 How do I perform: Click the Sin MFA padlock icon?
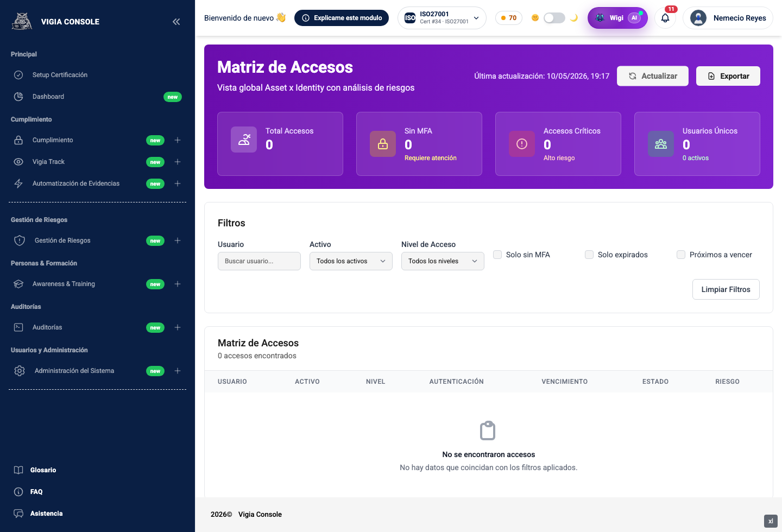(x=383, y=144)
